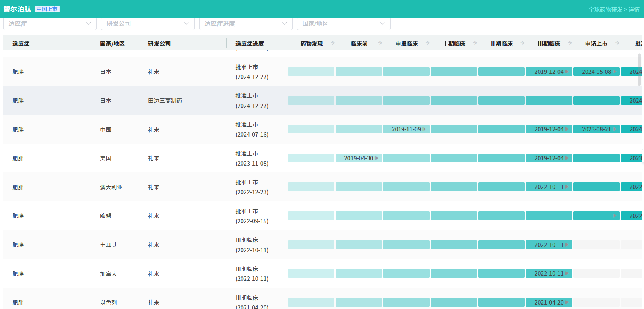The image size is (644, 309).
Task: Select the 2024-05-08 申请上市 milestone bar
Action: [x=596, y=72]
